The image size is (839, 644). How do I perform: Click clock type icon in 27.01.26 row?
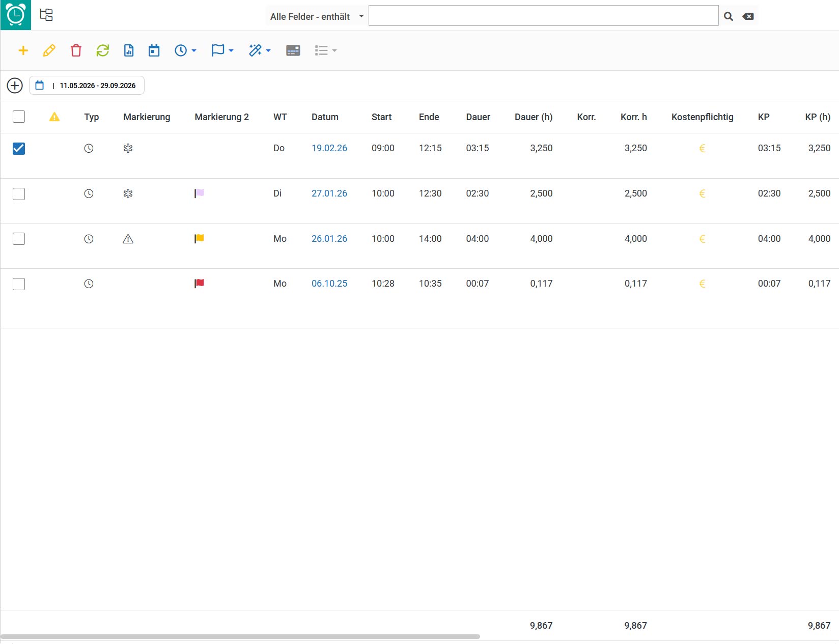click(x=89, y=193)
